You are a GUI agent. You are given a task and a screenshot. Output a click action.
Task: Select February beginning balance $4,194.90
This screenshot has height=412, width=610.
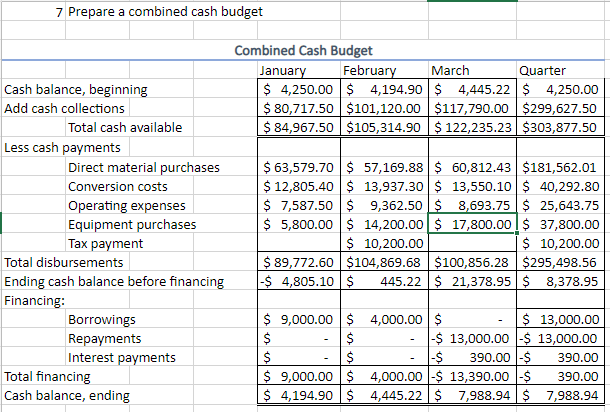384,89
